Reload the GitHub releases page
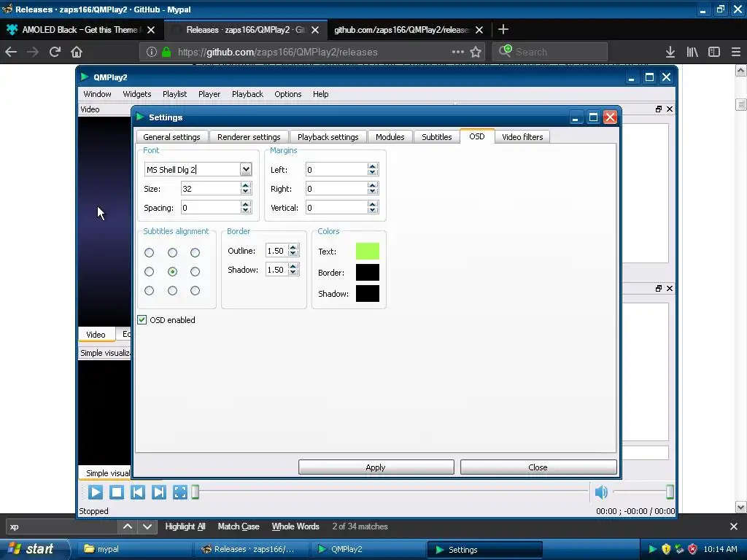Screen dimensions: 747x560 coord(55,52)
